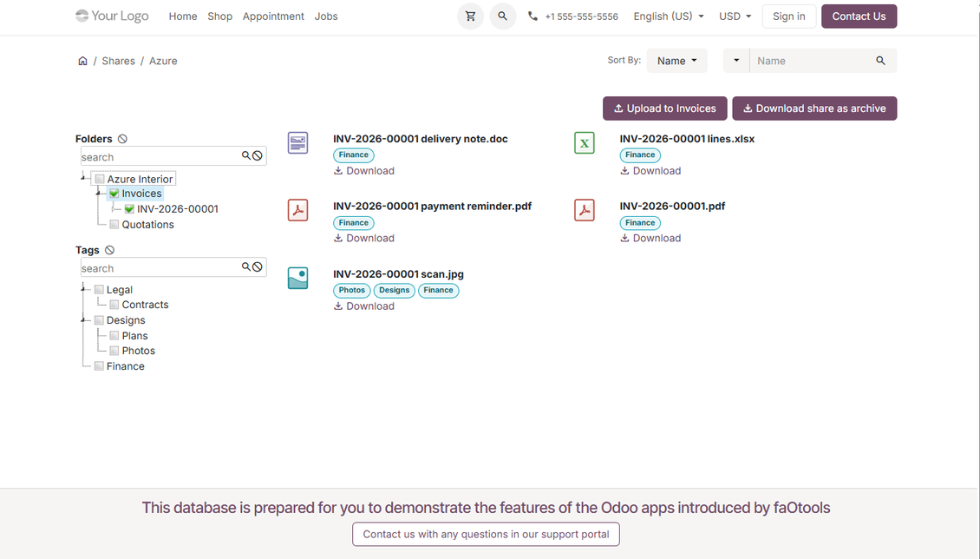Click the Designs tag on scan.jpg
Viewport: 980px width, 559px height.
click(395, 290)
